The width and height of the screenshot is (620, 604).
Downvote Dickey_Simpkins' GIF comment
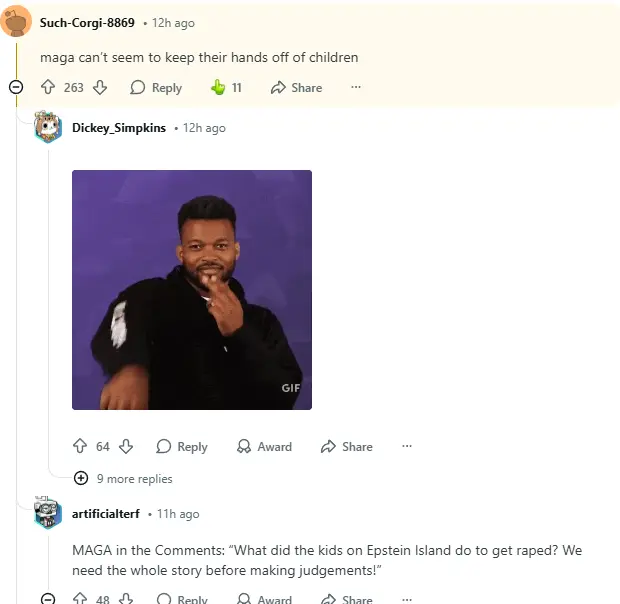[x=126, y=446]
